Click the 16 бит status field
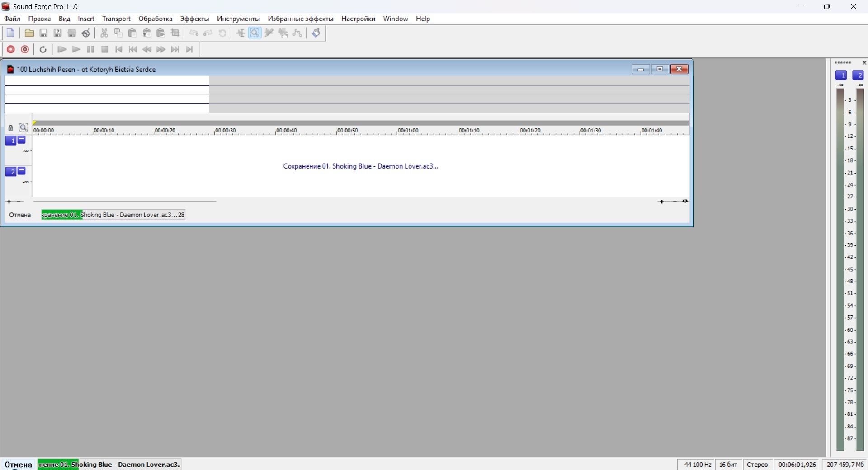The height and width of the screenshot is (470, 868). click(x=728, y=465)
